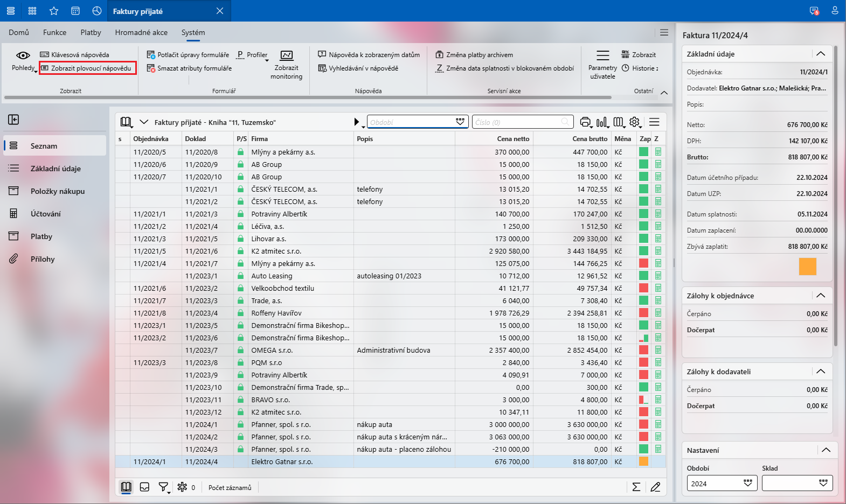Open Parametry uživatele in the ribbon
The width and height of the screenshot is (846, 504).
[602, 65]
